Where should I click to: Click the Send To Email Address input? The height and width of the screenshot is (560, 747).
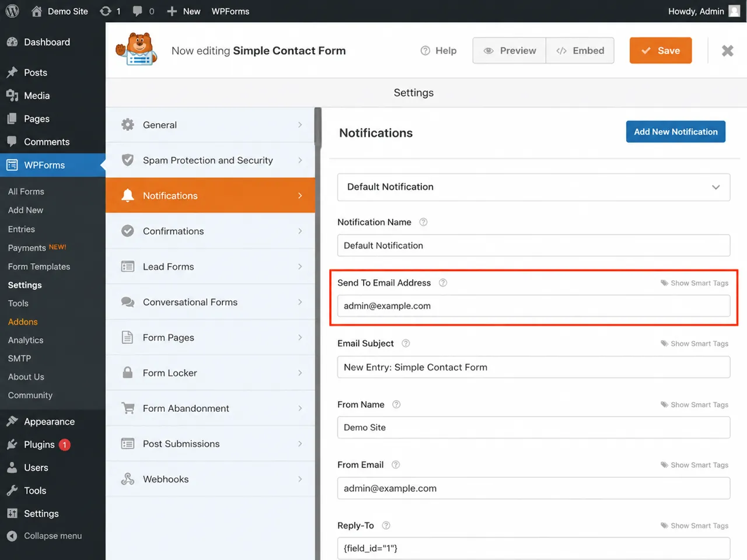pos(533,306)
